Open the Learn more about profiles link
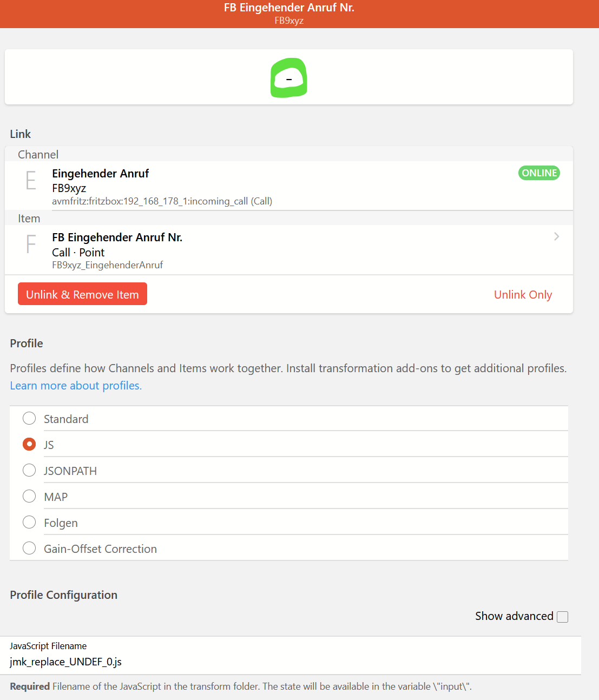 point(76,386)
